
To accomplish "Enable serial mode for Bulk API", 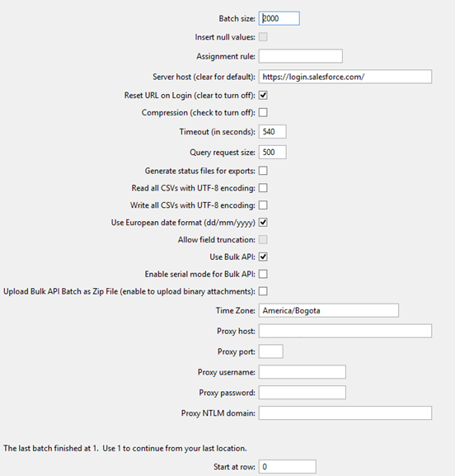I will 263,274.
